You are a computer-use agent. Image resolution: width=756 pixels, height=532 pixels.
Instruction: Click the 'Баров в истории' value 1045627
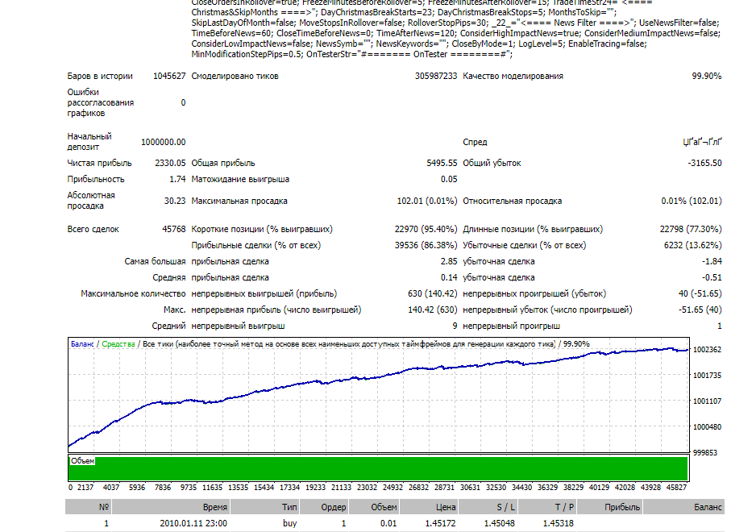(169, 77)
